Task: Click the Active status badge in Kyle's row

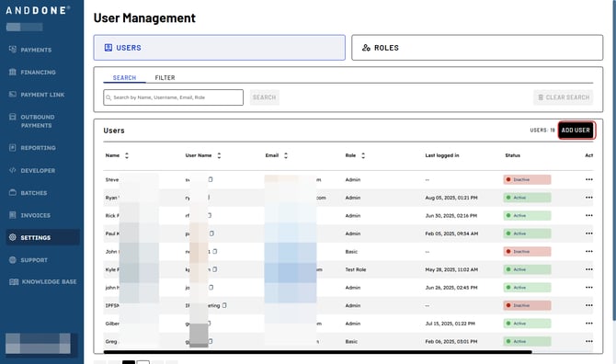Action: point(527,269)
